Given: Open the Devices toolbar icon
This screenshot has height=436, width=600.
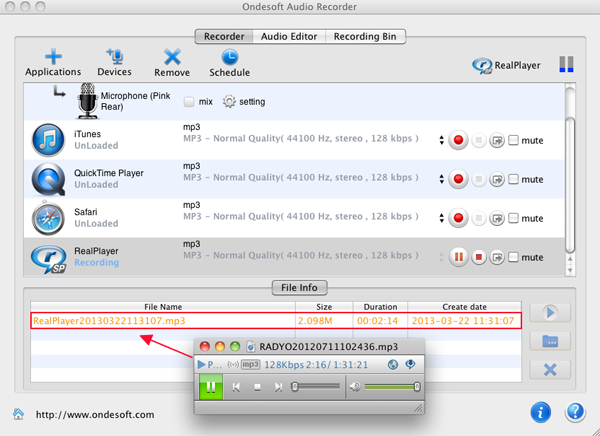Looking at the screenshot, I should [x=114, y=57].
